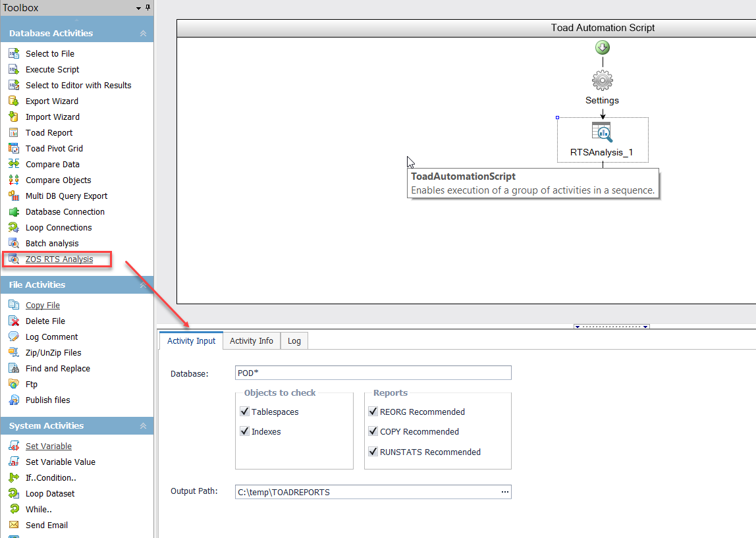Click the Export Wizard icon
Viewport: 756px width, 538px height.
point(14,101)
